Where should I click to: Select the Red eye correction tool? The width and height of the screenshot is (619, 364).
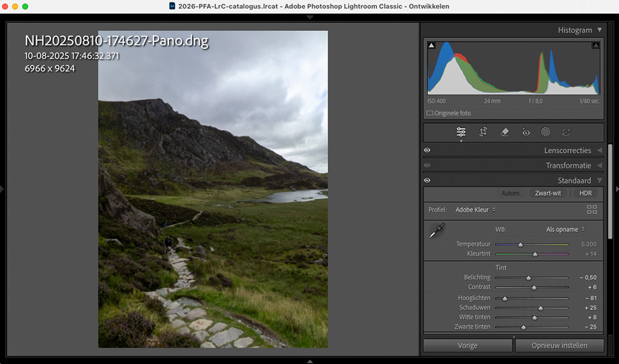526,132
